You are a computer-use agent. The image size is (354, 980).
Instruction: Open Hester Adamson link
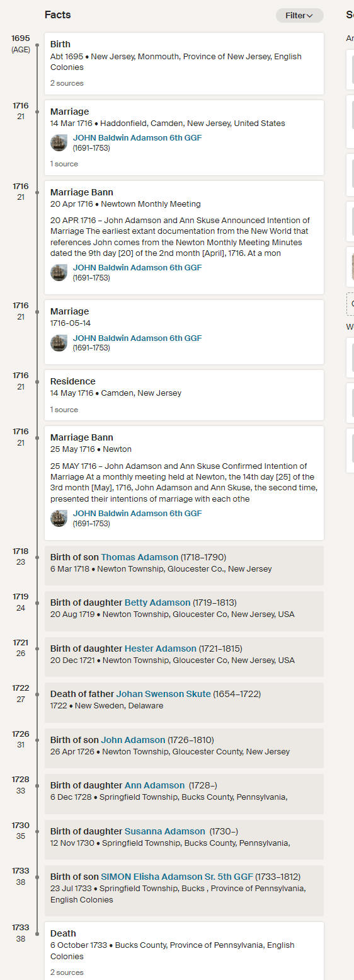pyautogui.click(x=161, y=649)
